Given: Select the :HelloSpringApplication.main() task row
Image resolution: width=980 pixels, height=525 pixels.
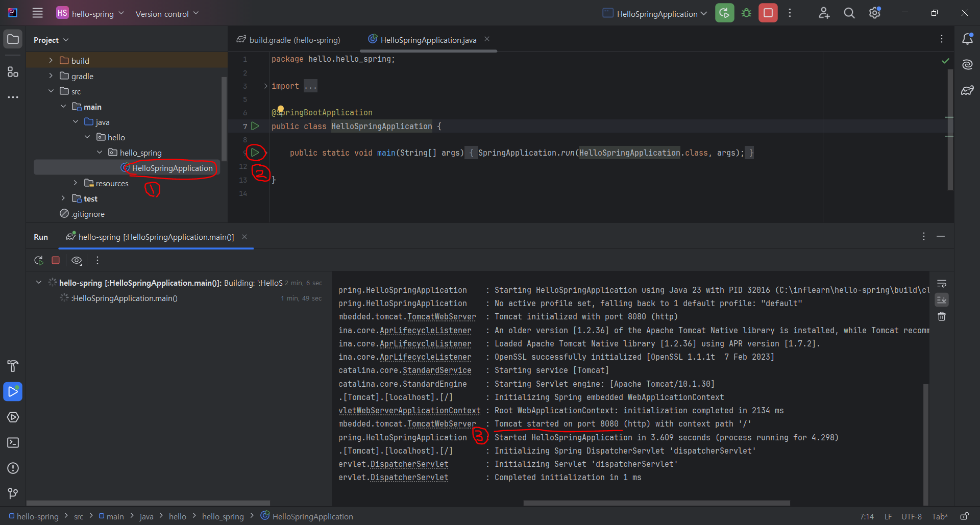Looking at the screenshot, I should click(x=124, y=298).
